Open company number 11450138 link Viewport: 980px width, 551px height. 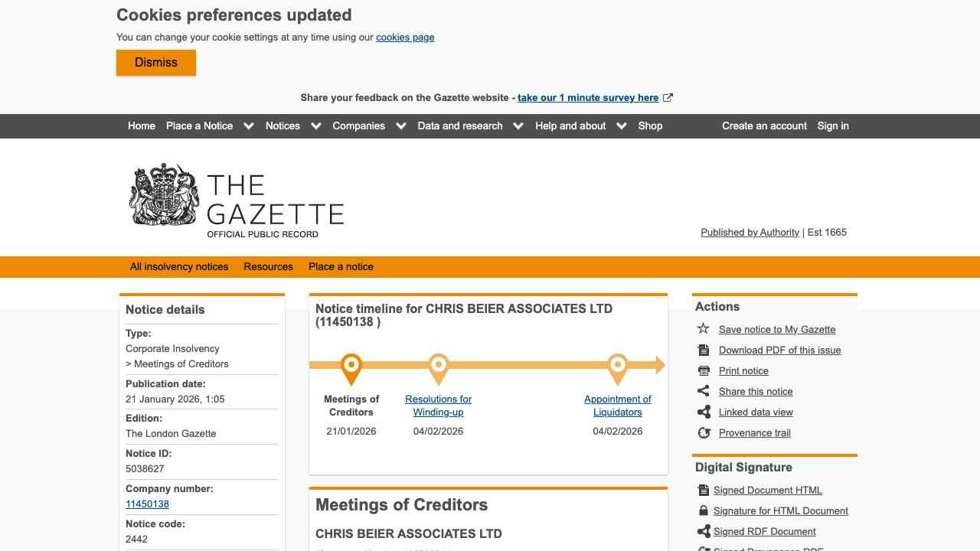(147, 504)
